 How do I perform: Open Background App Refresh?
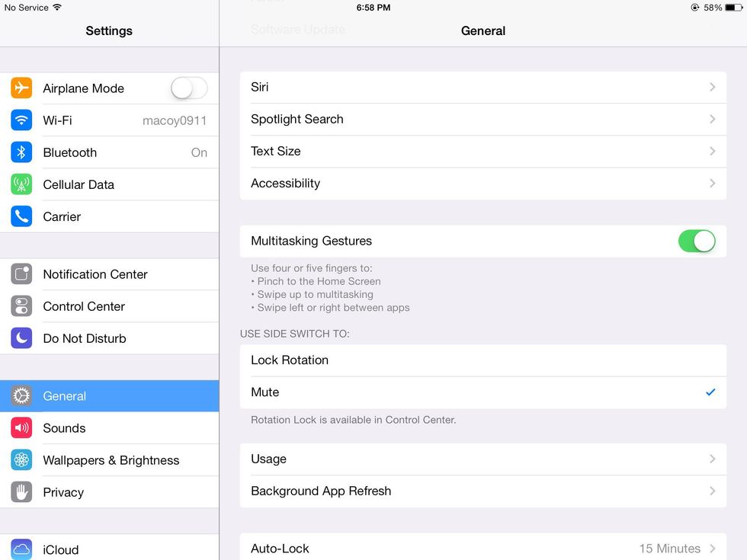tap(483, 491)
